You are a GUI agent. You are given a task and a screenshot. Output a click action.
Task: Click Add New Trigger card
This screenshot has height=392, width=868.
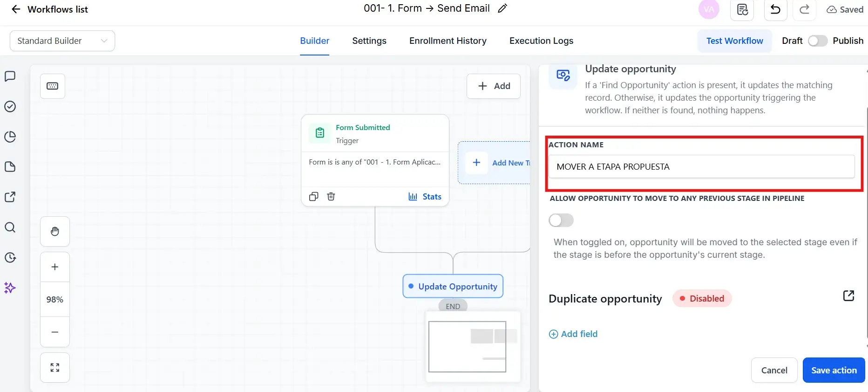coord(495,163)
